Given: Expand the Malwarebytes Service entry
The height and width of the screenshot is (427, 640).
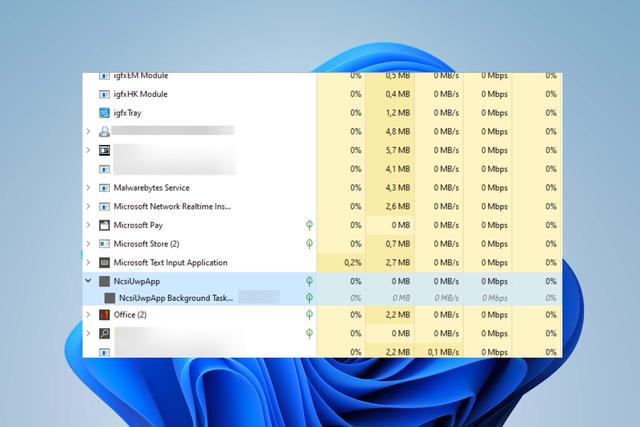Looking at the screenshot, I should 88,188.
